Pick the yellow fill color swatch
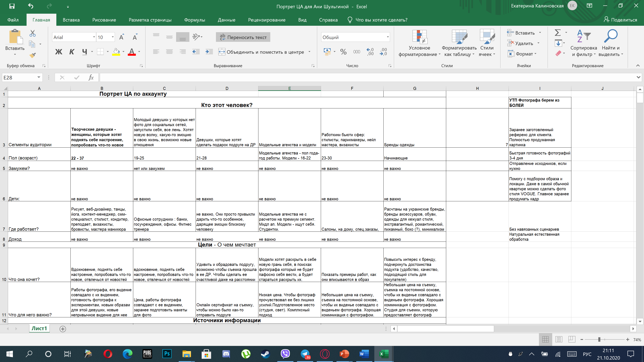 coord(116,52)
